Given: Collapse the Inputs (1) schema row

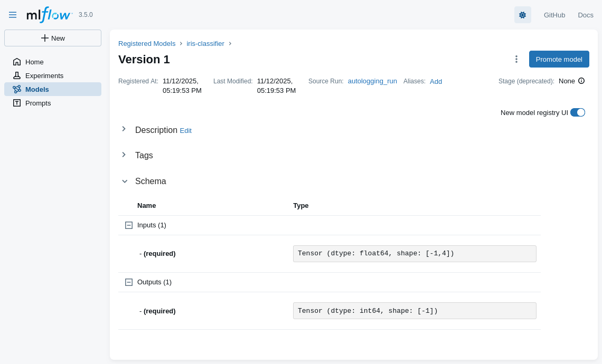Looking at the screenshot, I should click(129, 225).
